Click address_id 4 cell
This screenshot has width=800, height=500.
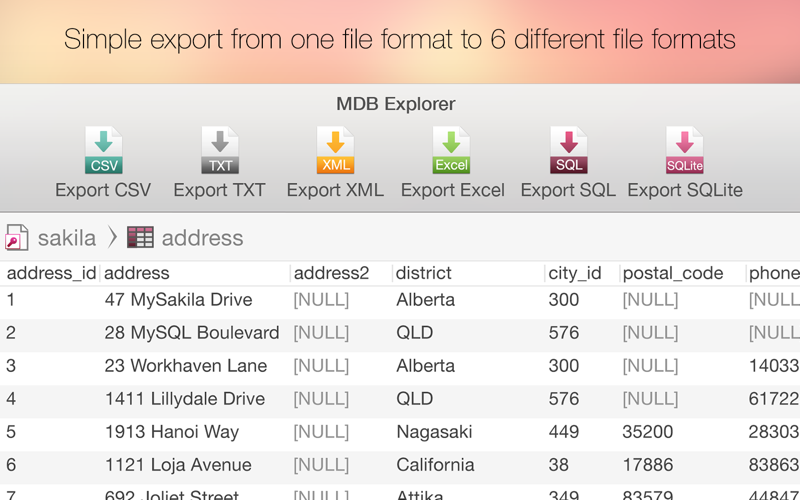point(11,399)
